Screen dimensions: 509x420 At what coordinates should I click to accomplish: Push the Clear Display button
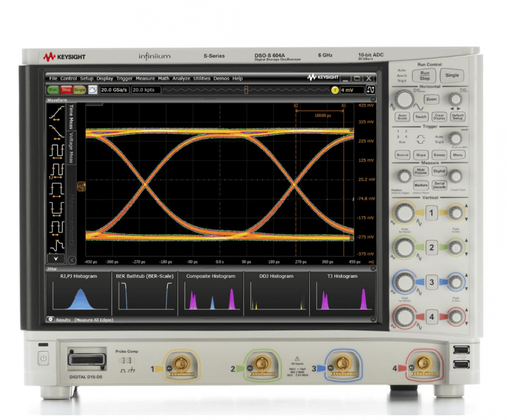click(439, 117)
